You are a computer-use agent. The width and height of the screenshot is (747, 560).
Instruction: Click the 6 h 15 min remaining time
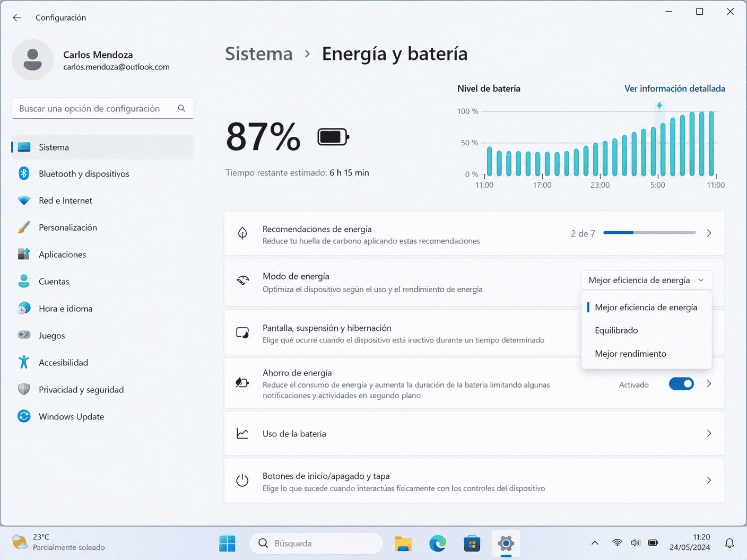pos(349,173)
